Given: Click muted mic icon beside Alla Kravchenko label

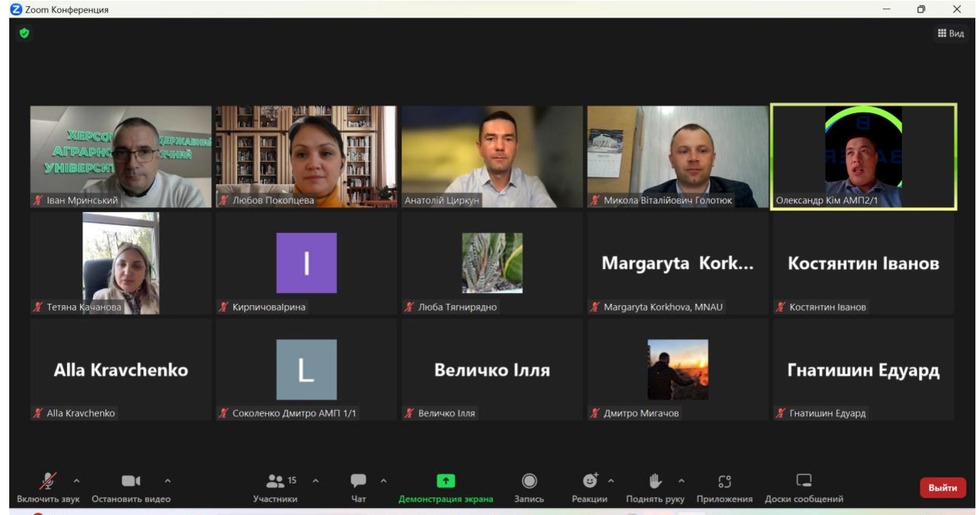Looking at the screenshot, I should point(38,413).
